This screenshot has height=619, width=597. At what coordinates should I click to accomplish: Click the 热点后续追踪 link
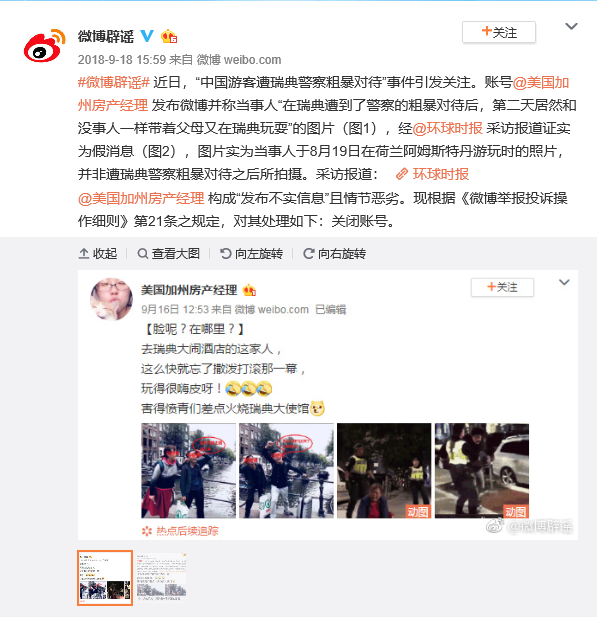[x=180, y=531]
